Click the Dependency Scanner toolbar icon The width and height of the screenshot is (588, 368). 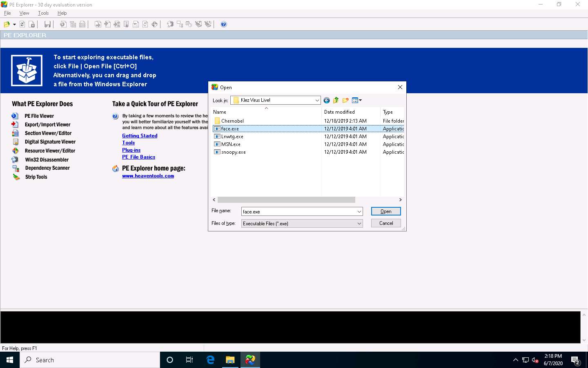click(180, 25)
